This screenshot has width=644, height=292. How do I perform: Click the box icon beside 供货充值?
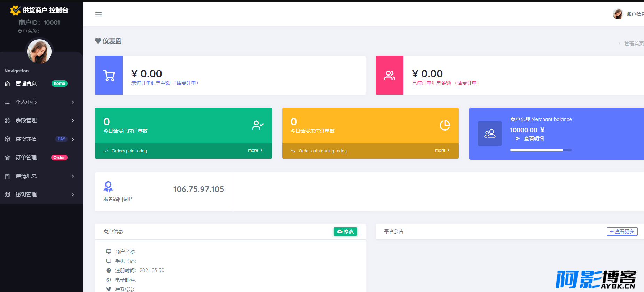point(7,139)
